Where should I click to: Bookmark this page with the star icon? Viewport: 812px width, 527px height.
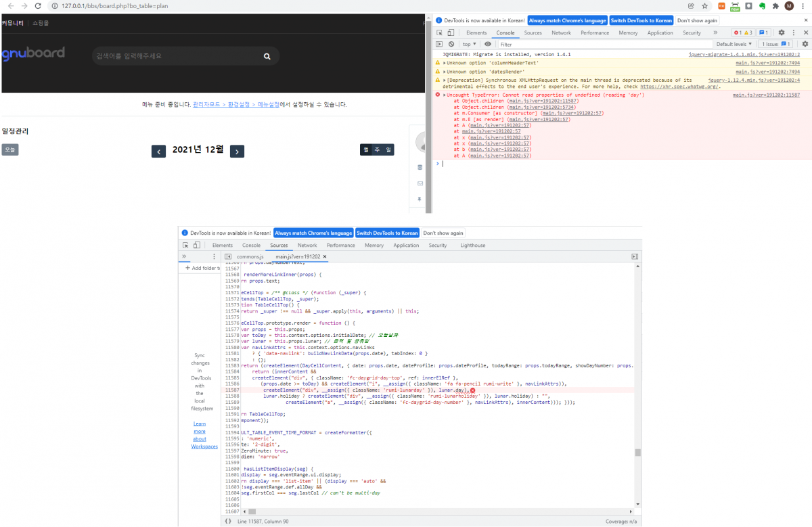click(x=705, y=5)
